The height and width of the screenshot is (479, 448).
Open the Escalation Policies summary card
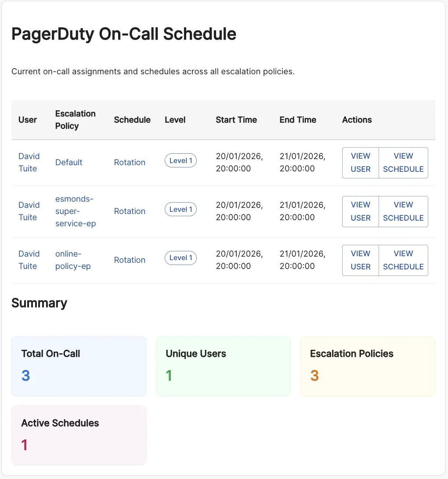pyautogui.click(x=368, y=366)
